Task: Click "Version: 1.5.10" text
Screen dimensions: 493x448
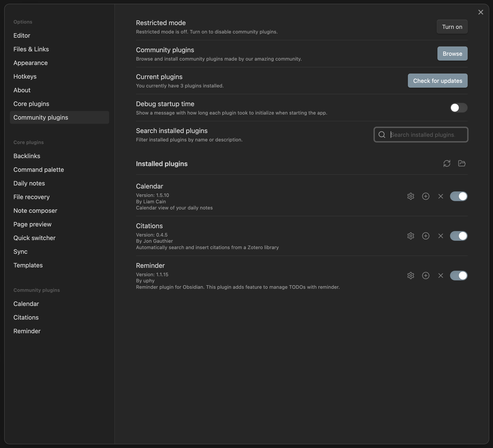Action: [152, 195]
